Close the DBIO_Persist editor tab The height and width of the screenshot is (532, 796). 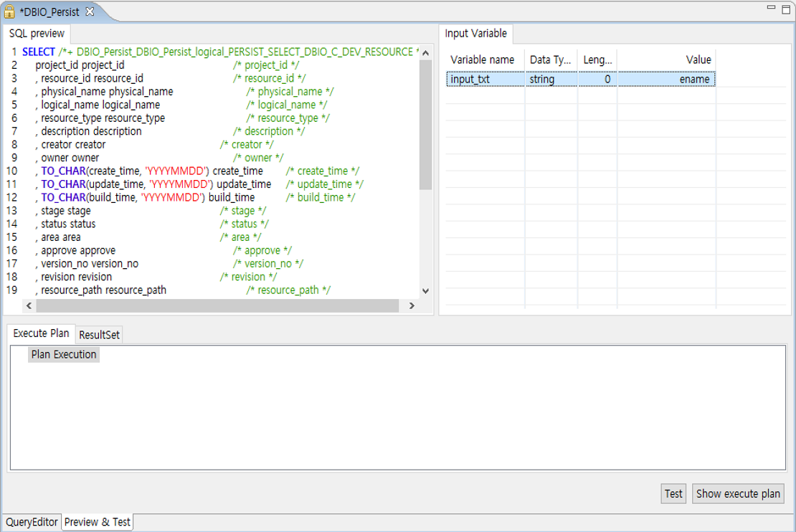[x=89, y=11]
